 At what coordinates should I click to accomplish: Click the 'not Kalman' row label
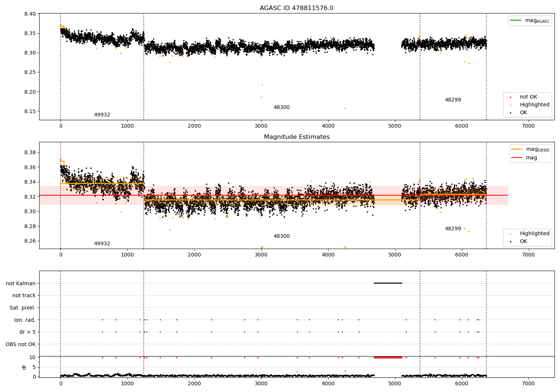21,283
